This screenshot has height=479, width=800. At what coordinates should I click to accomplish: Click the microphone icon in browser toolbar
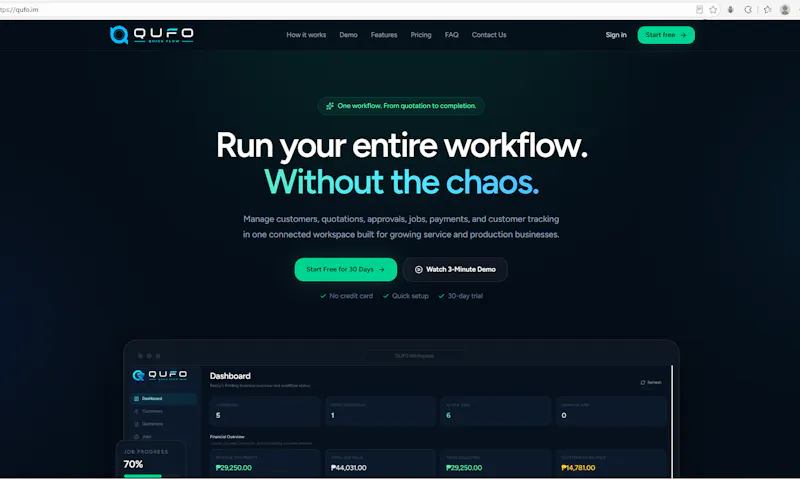[x=731, y=10]
